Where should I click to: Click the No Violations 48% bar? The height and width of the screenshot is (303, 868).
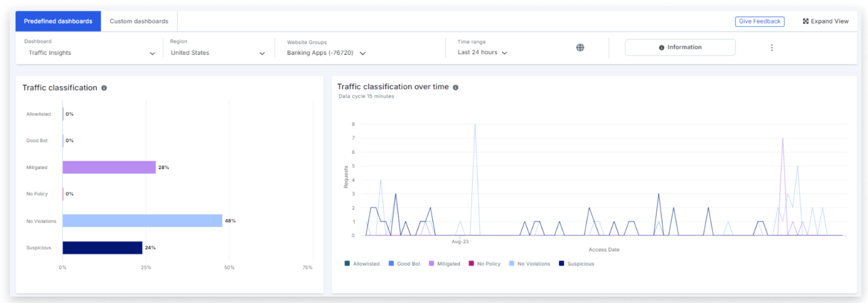(x=142, y=220)
